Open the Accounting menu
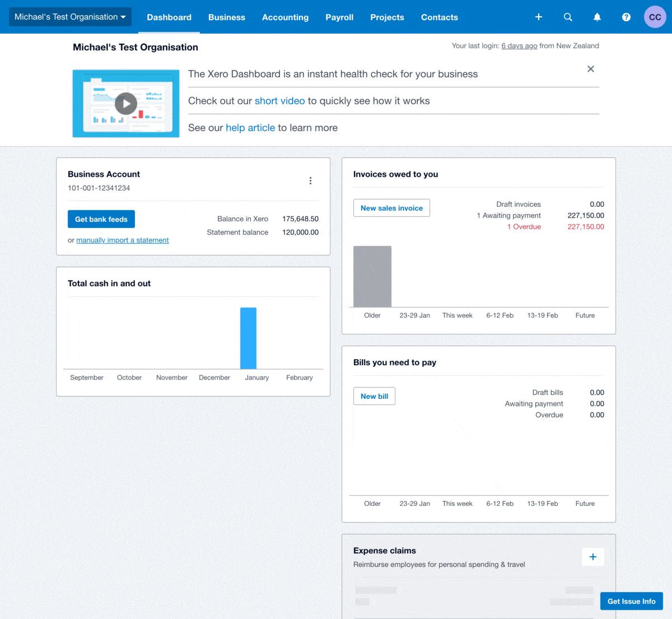 coord(285,17)
